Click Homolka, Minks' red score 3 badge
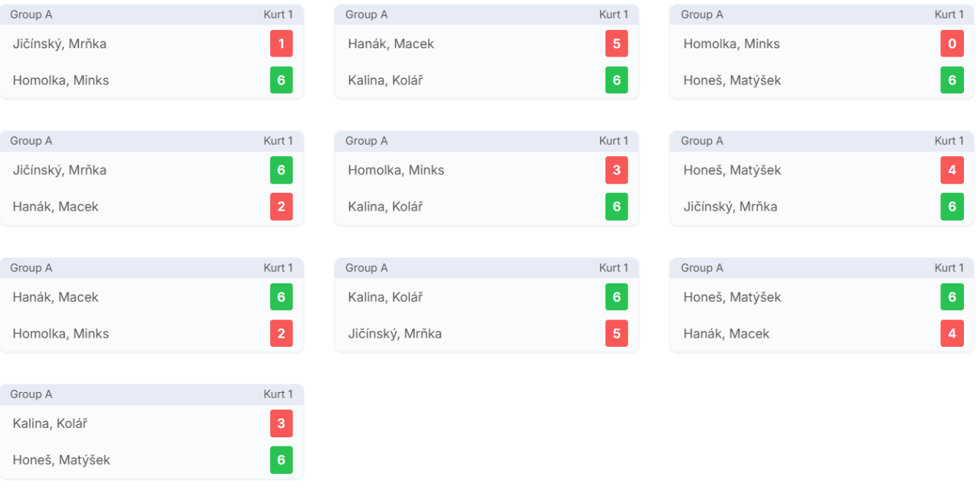 coord(616,170)
